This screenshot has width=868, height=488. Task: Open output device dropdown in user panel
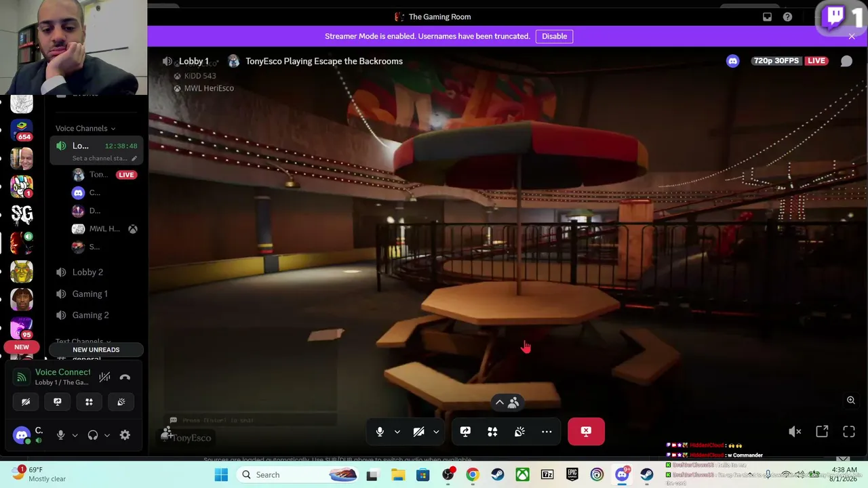click(107, 435)
